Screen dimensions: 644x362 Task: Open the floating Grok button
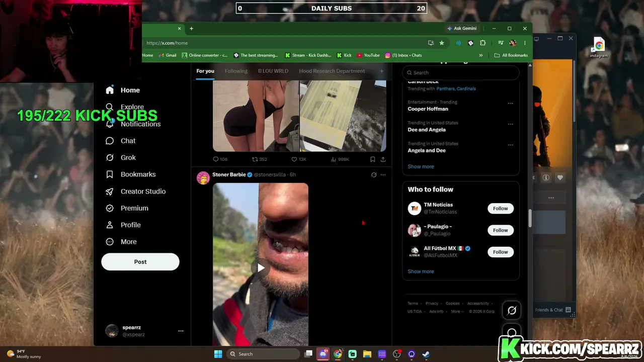tap(512, 311)
